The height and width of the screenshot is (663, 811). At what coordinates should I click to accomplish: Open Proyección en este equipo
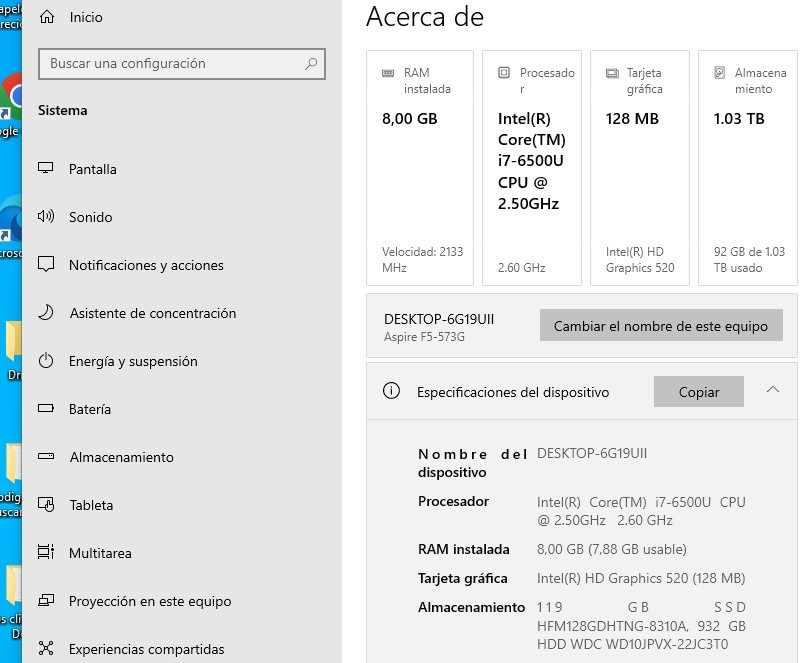[x=150, y=601]
